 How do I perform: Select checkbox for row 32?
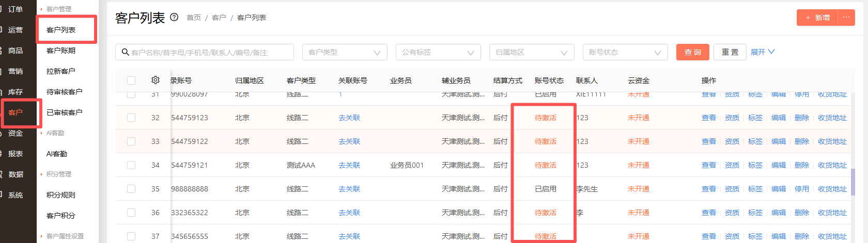tap(131, 118)
